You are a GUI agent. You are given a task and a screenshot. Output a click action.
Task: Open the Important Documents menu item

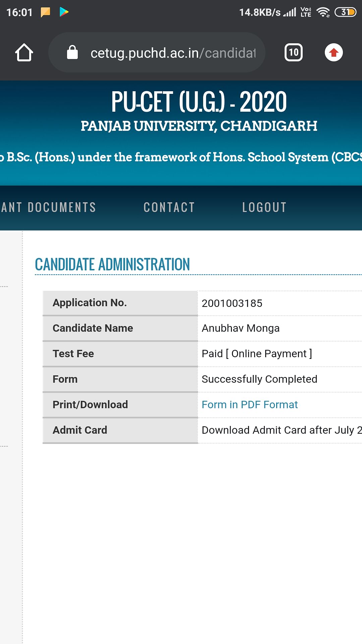[48, 207]
